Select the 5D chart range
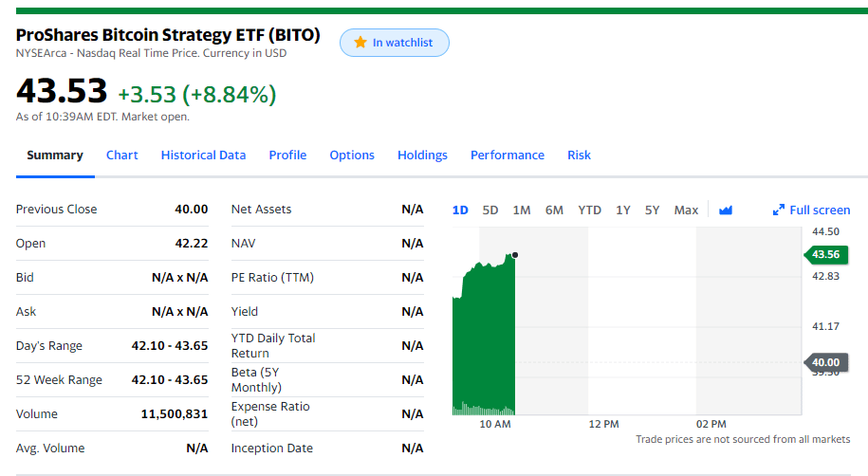Image resolution: width=868 pixels, height=476 pixels. [489, 211]
